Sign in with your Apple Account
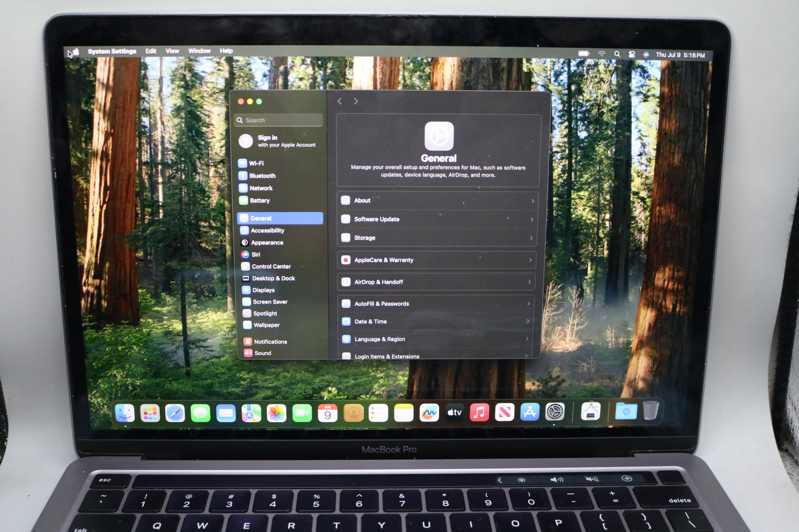799x532 pixels. point(278,141)
